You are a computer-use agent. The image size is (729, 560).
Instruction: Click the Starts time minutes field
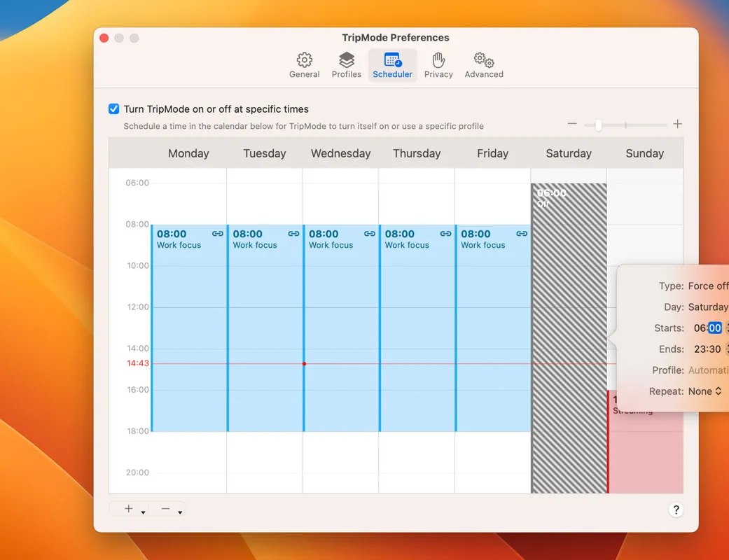pos(714,328)
